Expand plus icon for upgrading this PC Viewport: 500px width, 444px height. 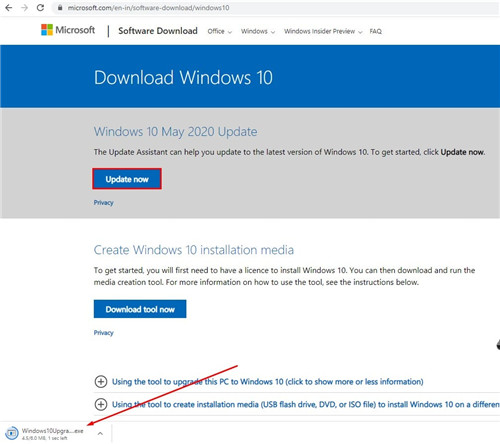(101, 381)
